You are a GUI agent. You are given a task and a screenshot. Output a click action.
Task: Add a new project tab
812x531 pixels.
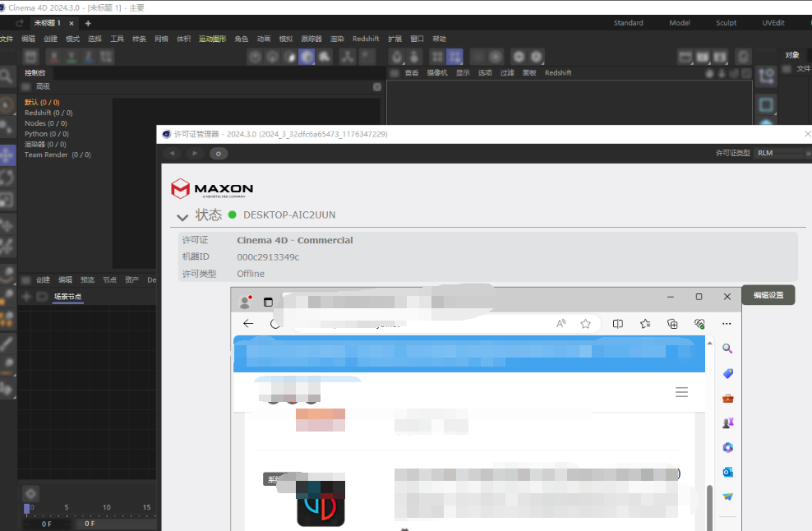[x=88, y=23]
